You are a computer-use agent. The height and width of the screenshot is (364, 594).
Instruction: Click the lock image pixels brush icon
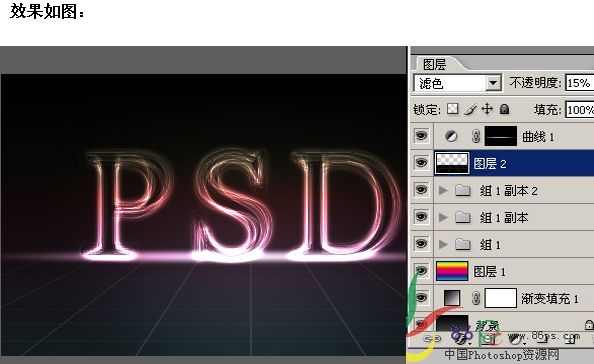tap(470, 109)
